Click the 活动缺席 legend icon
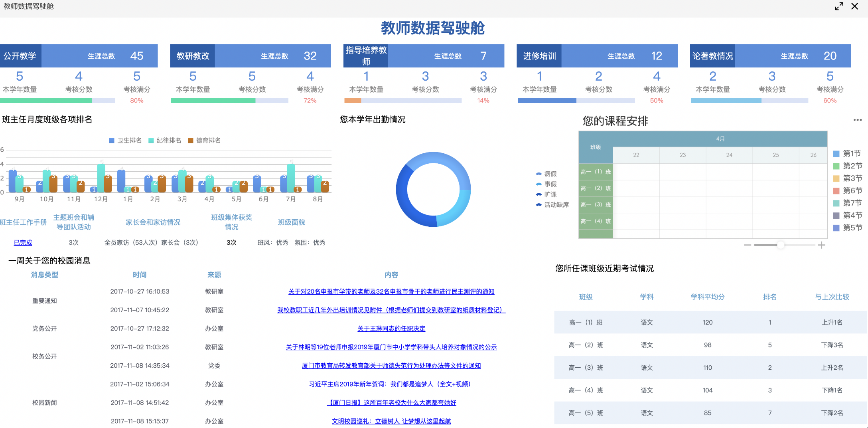868x428 pixels. click(539, 204)
